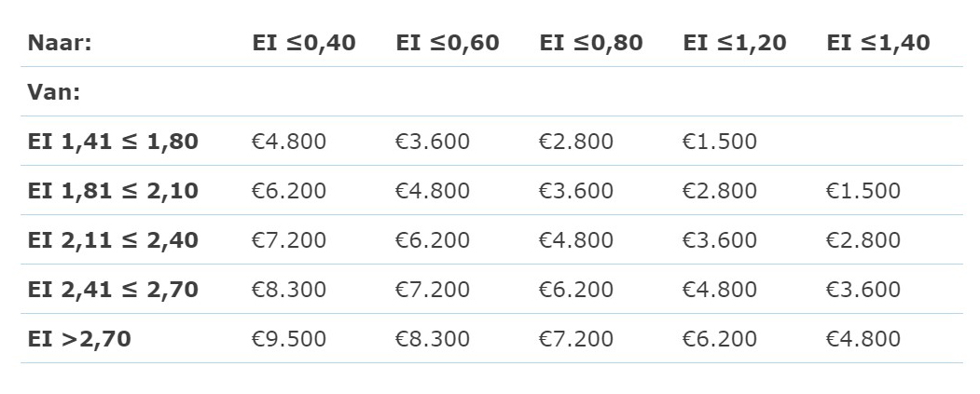This screenshot has width=980, height=394.
Task: Click €8.300 in the EI >2,70 row
Action: coord(433,339)
